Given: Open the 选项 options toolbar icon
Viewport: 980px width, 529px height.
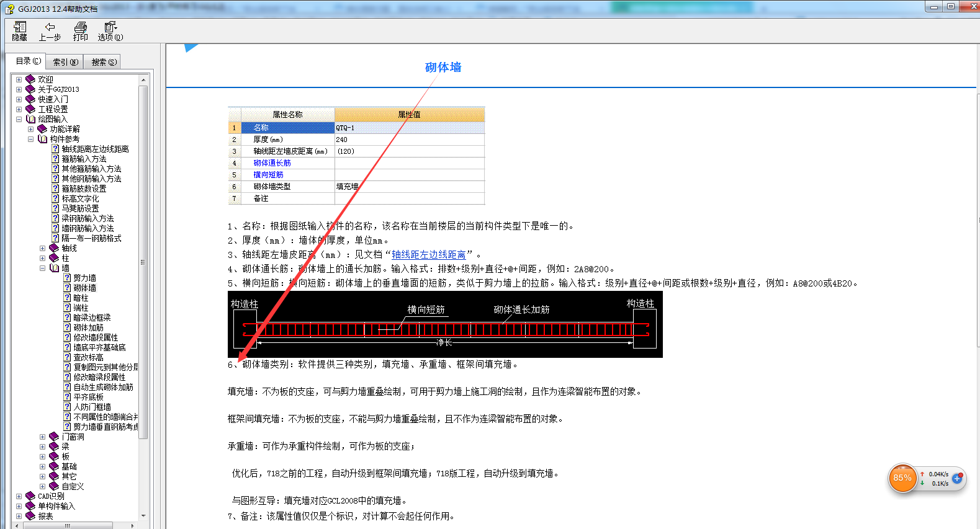Looking at the screenshot, I should point(110,31).
